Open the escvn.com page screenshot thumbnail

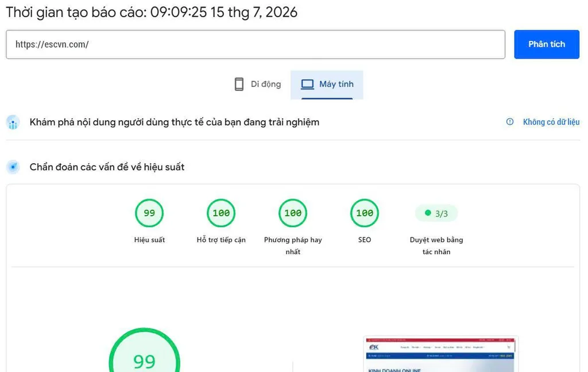point(440,354)
